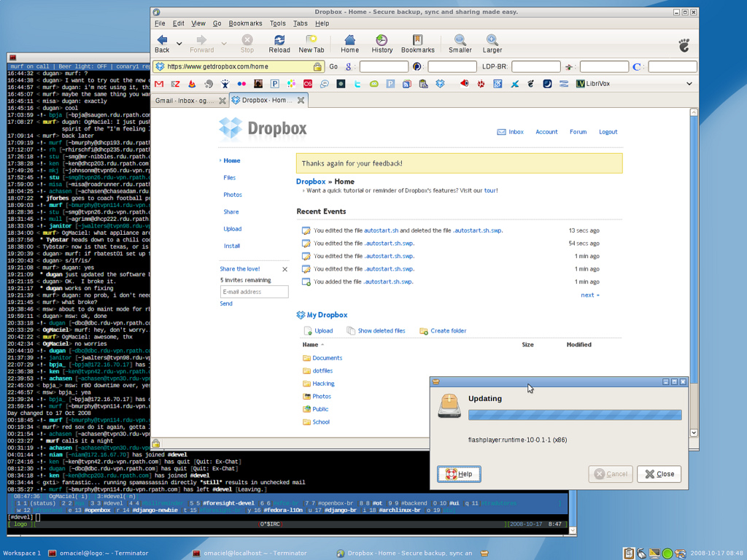Close the Dropbox browser tab
This screenshot has height=560, width=747.
click(x=301, y=101)
